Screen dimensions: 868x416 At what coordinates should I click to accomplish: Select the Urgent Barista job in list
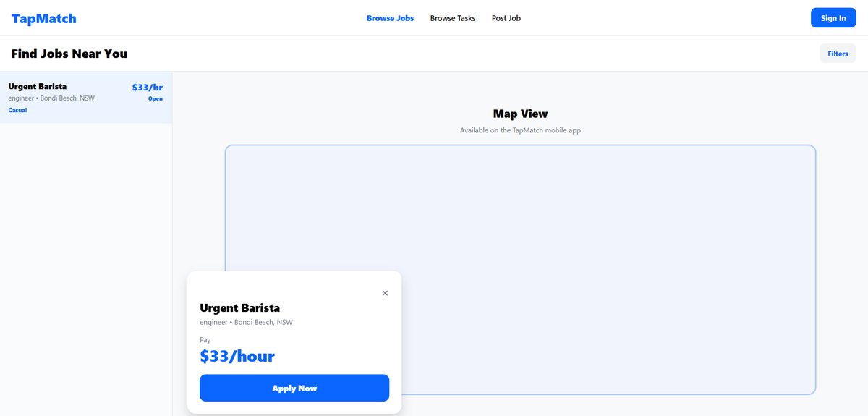click(86, 98)
